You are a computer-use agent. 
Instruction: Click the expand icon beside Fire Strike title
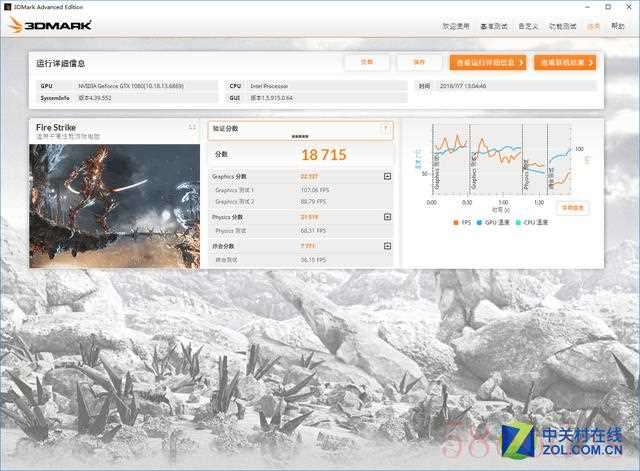coord(192,127)
